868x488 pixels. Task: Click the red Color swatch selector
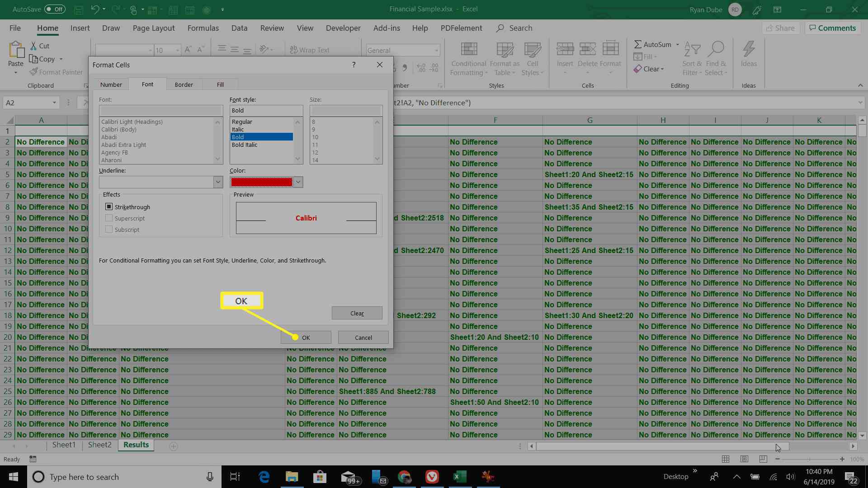262,182
